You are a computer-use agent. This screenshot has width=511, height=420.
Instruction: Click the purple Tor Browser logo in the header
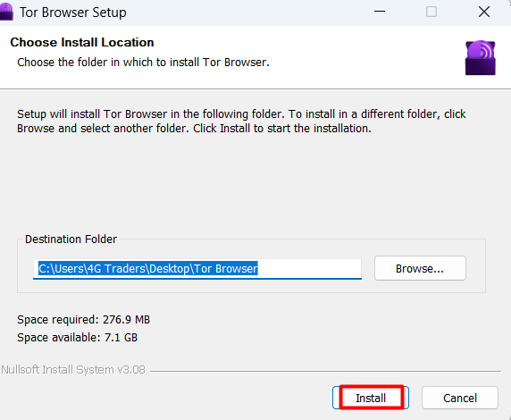(480, 58)
